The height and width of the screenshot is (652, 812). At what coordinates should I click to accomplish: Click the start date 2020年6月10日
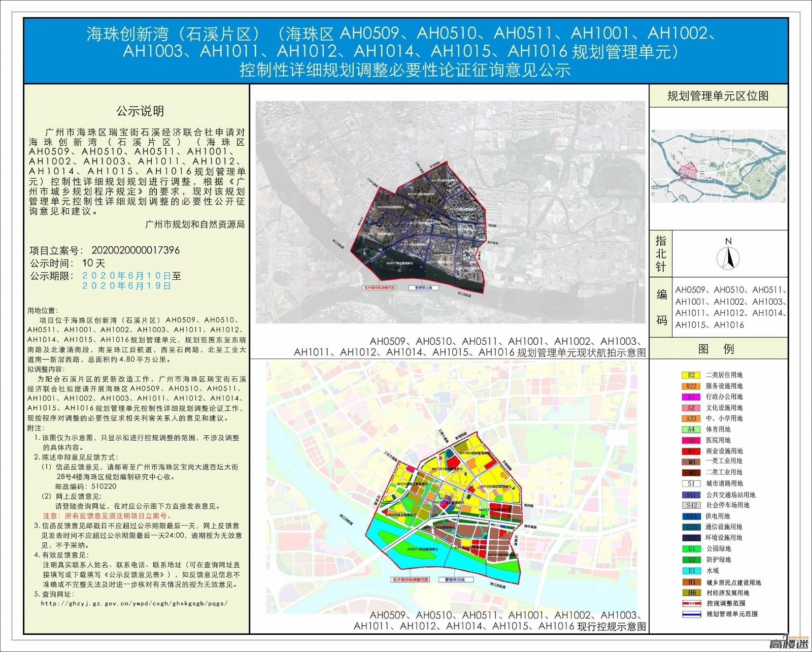(127, 276)
